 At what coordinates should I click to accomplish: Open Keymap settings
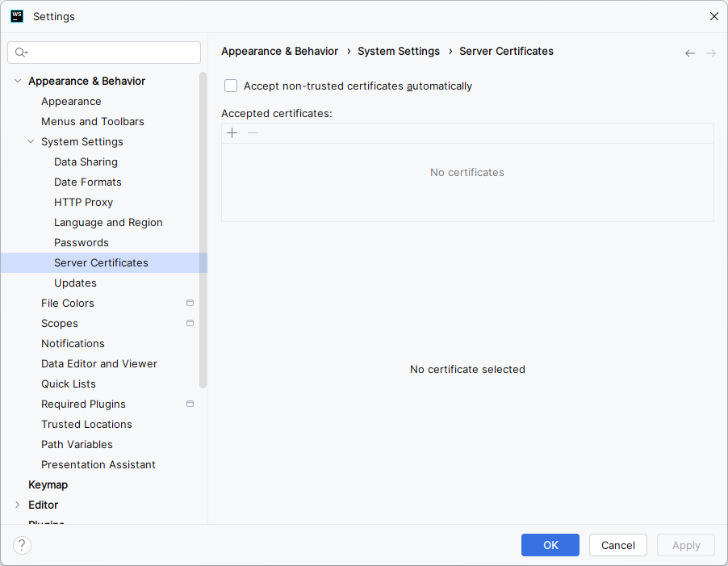pos(48,484)
